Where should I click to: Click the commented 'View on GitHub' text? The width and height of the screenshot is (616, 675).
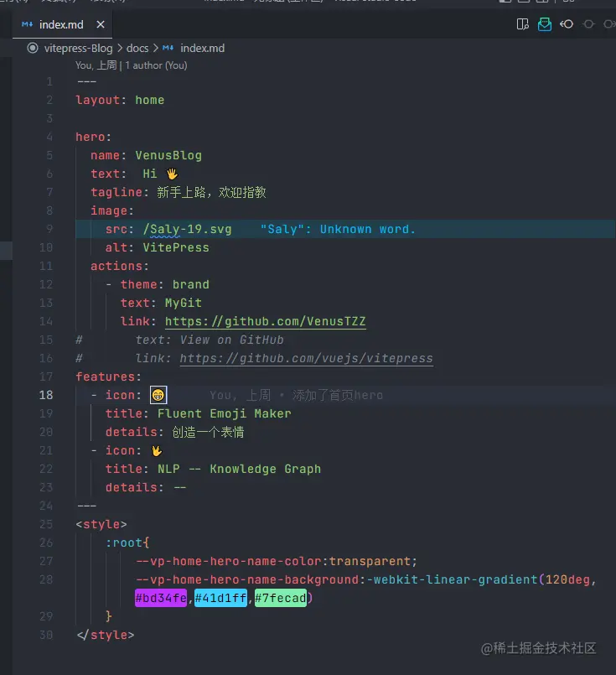(x=232, y=340)
